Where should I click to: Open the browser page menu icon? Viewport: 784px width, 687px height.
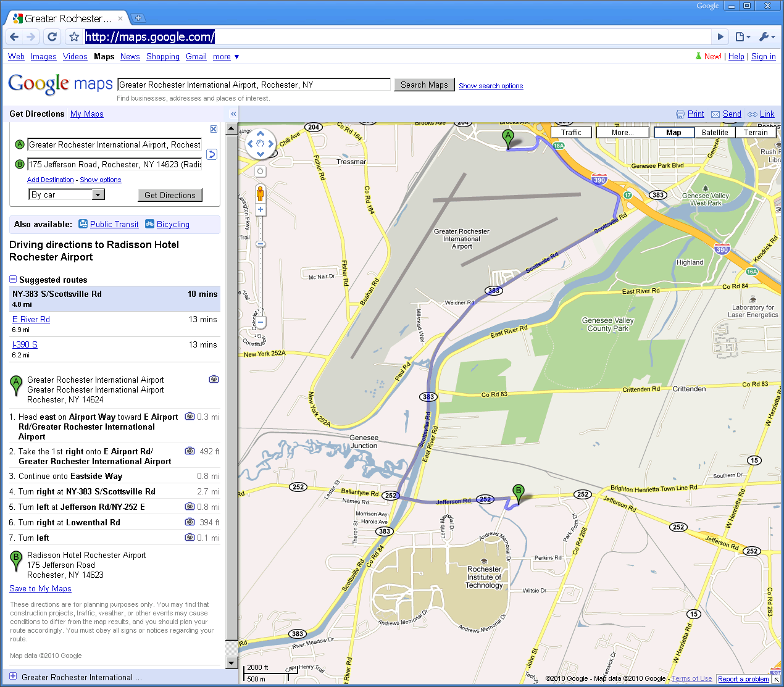click(743, 37)
